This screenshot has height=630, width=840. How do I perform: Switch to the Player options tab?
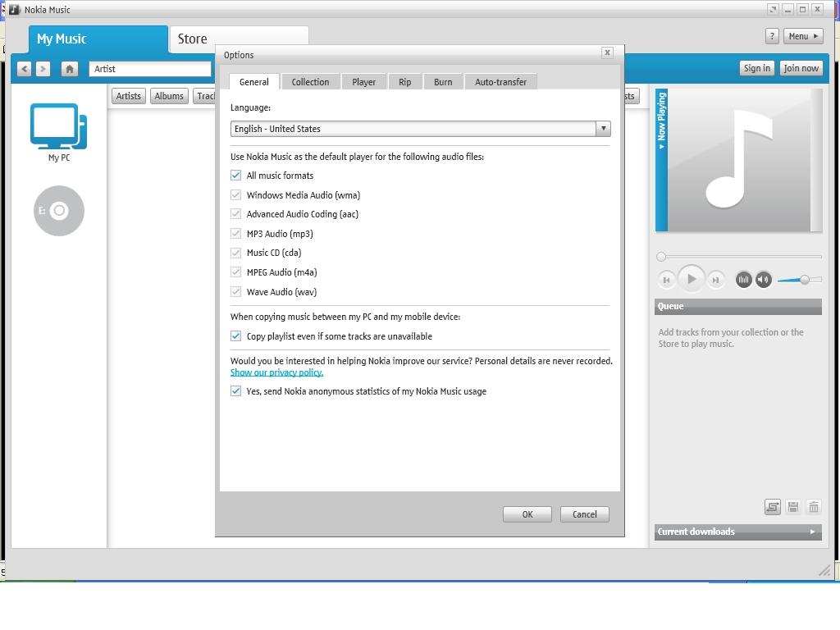coord(363,81)
